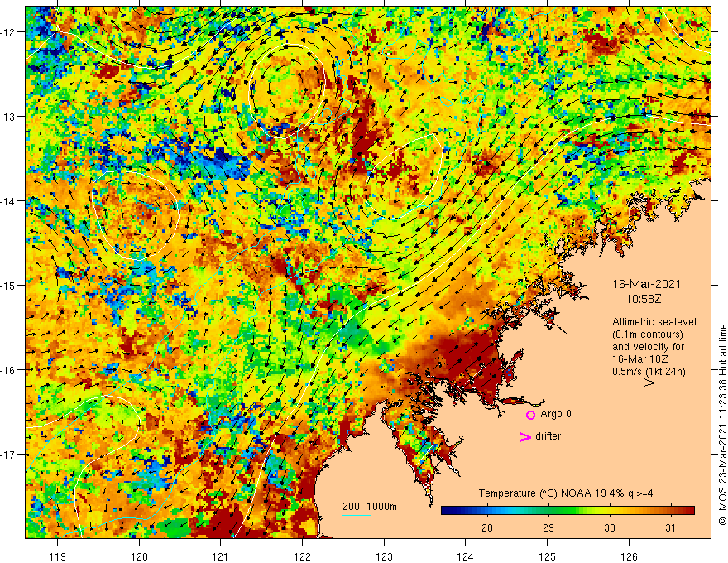Screen dimensions: 728x563
Task: Click the longitude label '122'
Action: tap(302, 556)
